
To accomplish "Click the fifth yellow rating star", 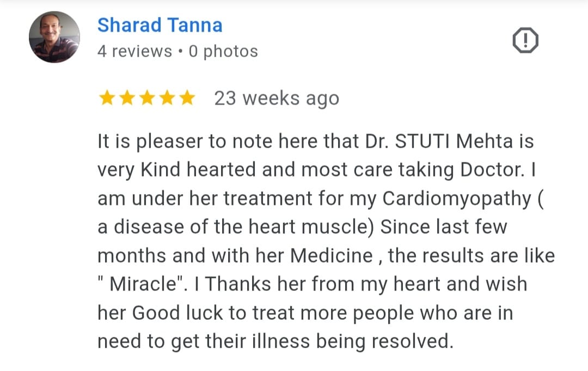I will click(187, 98).
